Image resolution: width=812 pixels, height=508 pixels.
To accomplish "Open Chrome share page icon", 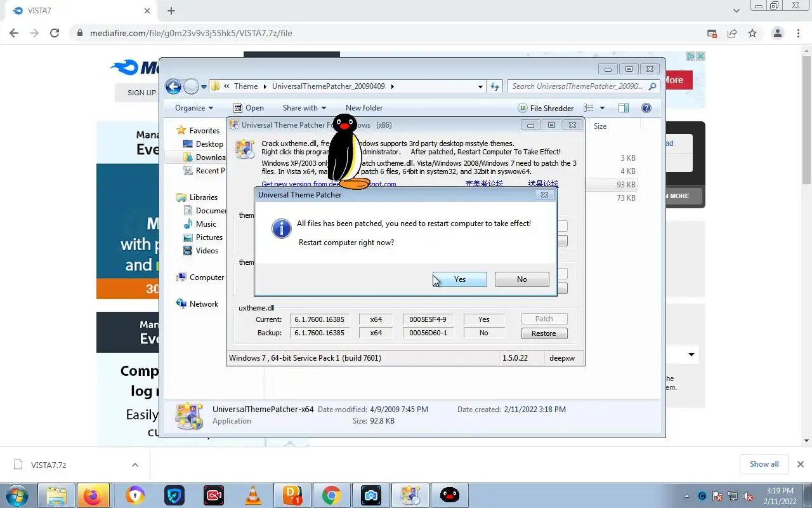I will coord(732,33).
